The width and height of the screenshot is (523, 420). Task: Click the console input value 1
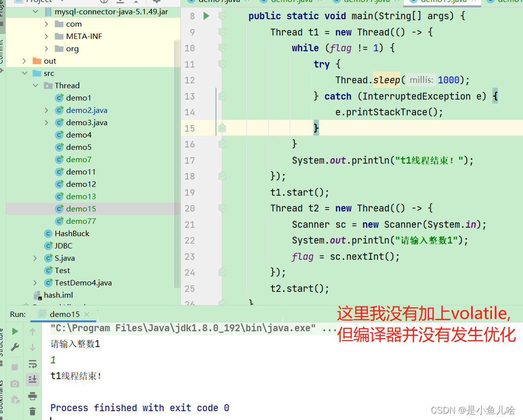click(x=53, y=360)
